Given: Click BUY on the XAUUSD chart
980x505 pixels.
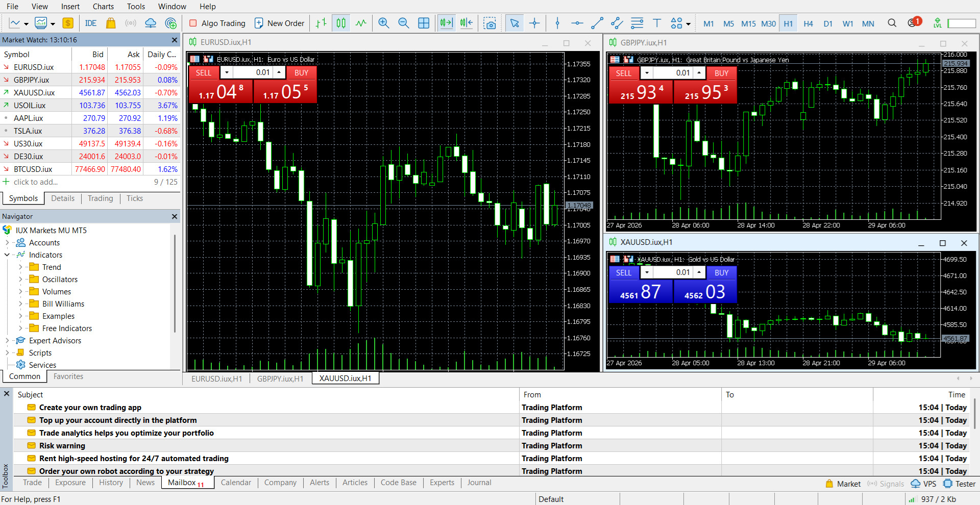Looking at the screenshot, I should click(721, 273).
